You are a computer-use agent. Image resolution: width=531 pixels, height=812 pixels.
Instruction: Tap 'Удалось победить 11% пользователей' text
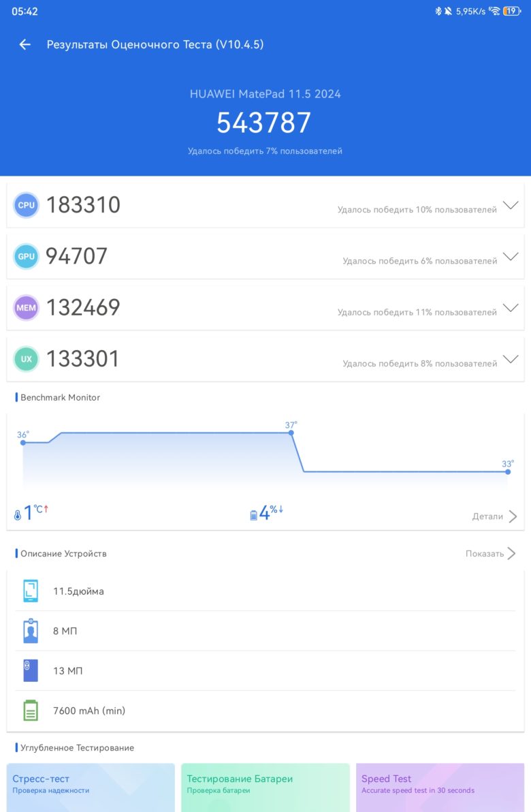[417, 312]
